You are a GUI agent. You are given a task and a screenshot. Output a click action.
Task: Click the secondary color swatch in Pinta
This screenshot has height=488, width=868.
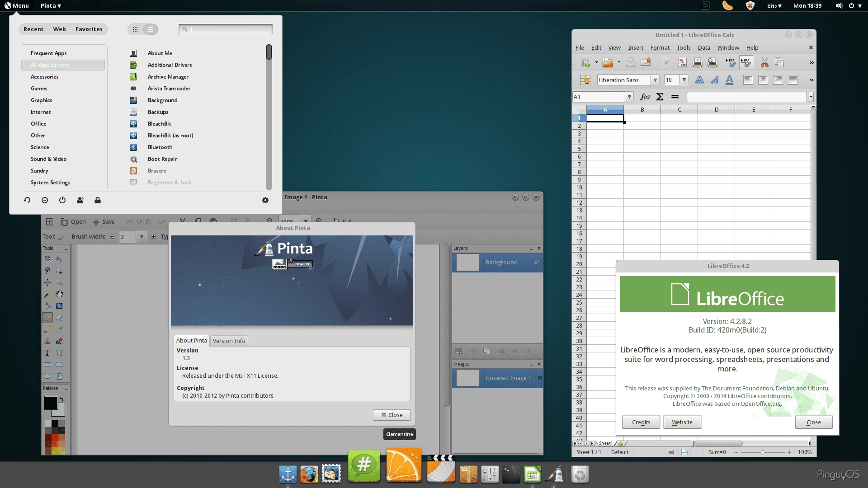pos(61,412)
